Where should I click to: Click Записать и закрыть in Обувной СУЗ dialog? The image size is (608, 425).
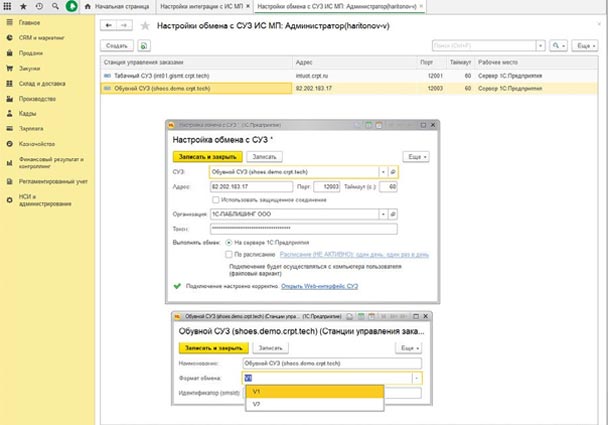pyautogui.click(x=214, y=348)
